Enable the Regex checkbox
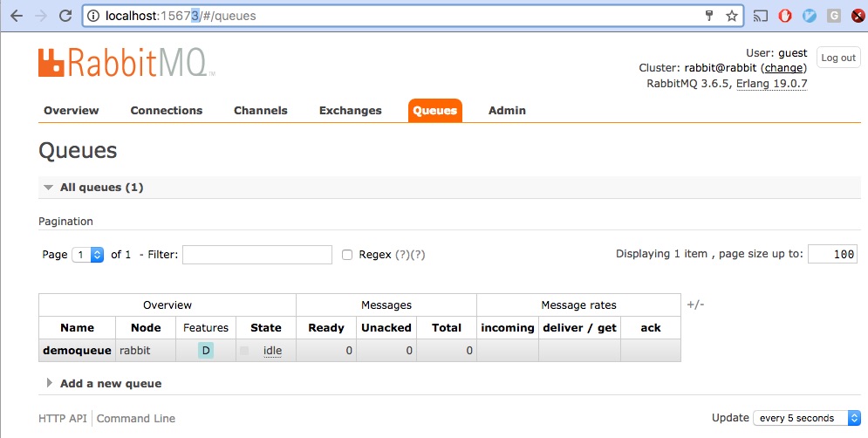 347,255
